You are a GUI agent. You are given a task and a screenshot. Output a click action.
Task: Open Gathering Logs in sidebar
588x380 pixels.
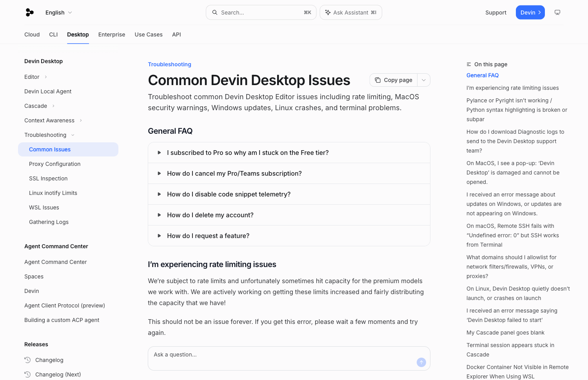(x=49, y=222)
